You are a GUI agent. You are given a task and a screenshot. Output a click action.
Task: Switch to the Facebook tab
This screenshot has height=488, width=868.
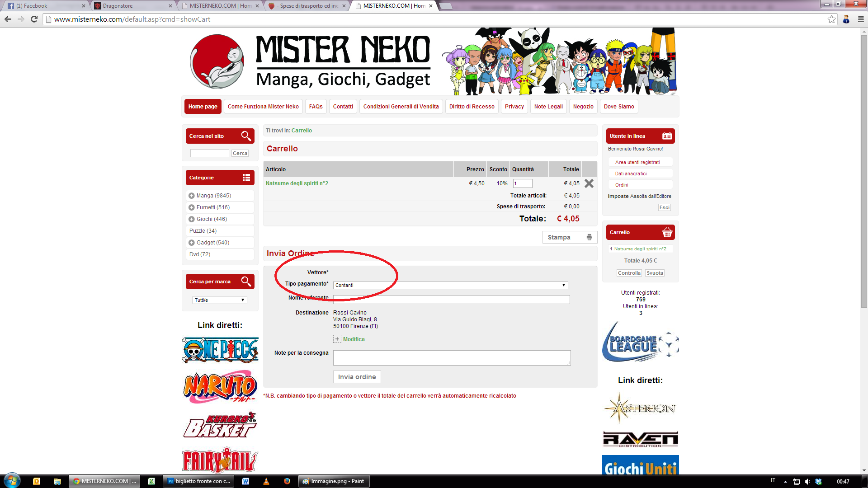(x=46, y=6)
